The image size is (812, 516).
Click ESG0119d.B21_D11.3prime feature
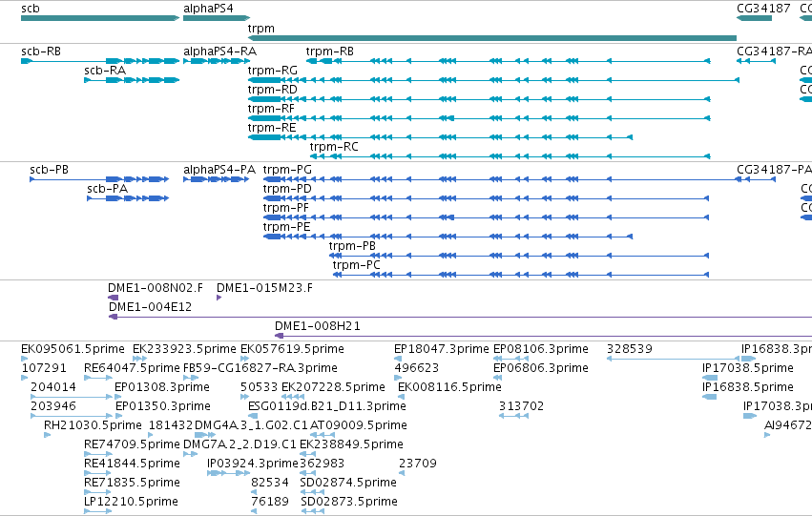point(327,406)
